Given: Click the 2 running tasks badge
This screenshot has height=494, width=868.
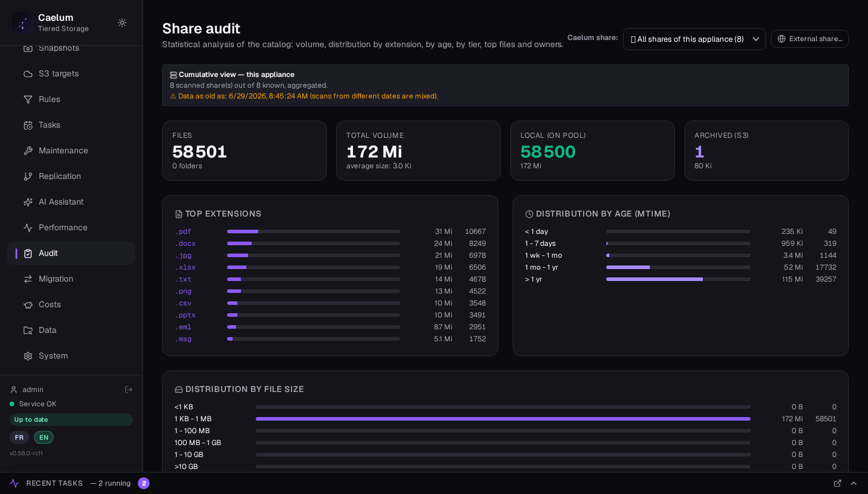Looking at the screenshot, I should pyautogui.click(x=144, y=483).
